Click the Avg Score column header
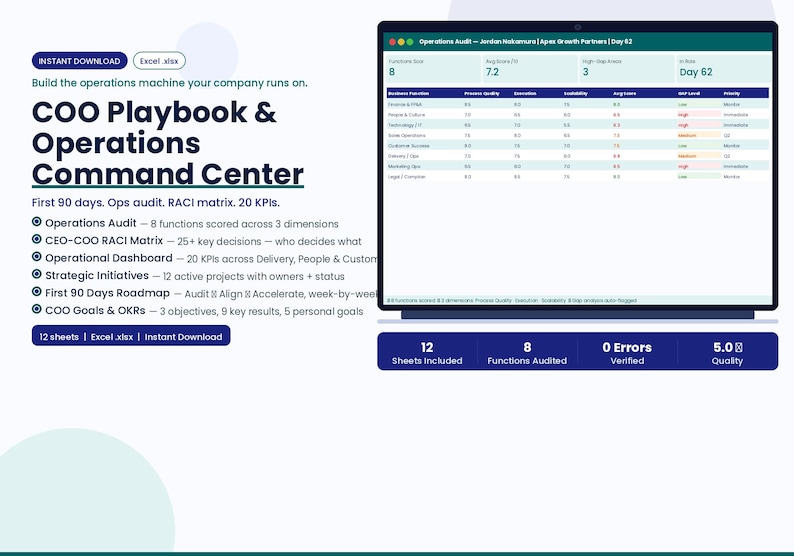The height and width of the screenshot is (556, 794). coord(624,94)
